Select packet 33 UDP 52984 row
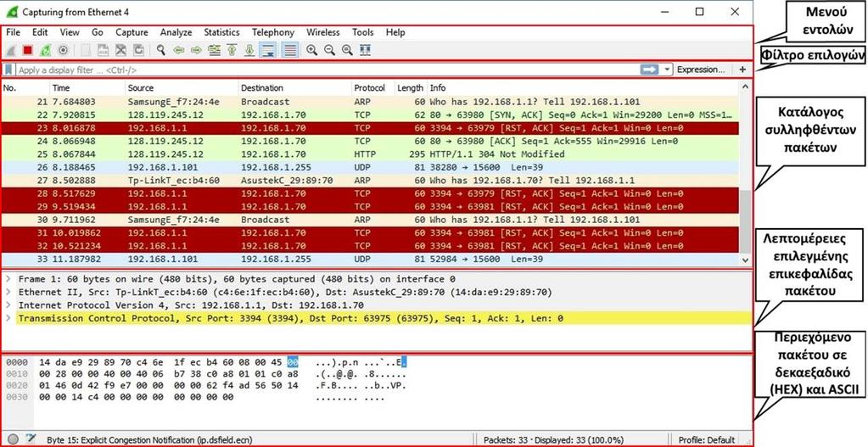This screenshot has height=447, width=868. [x=370, y=259]
